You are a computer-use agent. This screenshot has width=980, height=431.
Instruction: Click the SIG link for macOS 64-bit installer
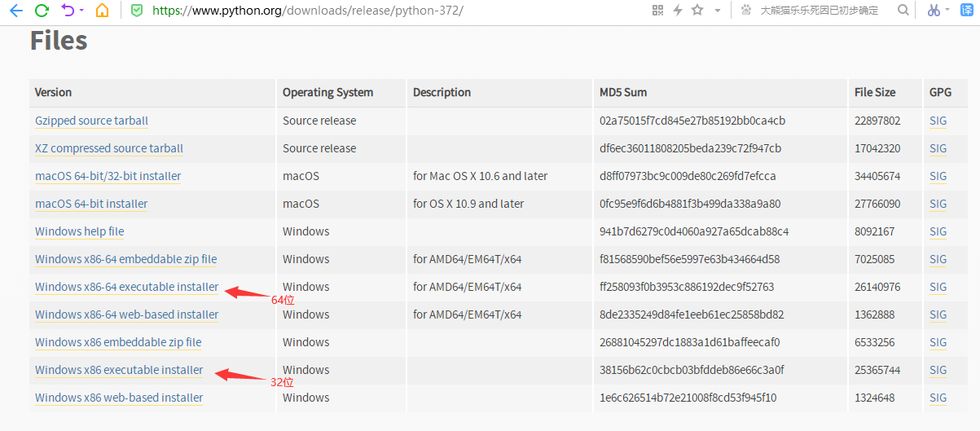click(938, 204)
